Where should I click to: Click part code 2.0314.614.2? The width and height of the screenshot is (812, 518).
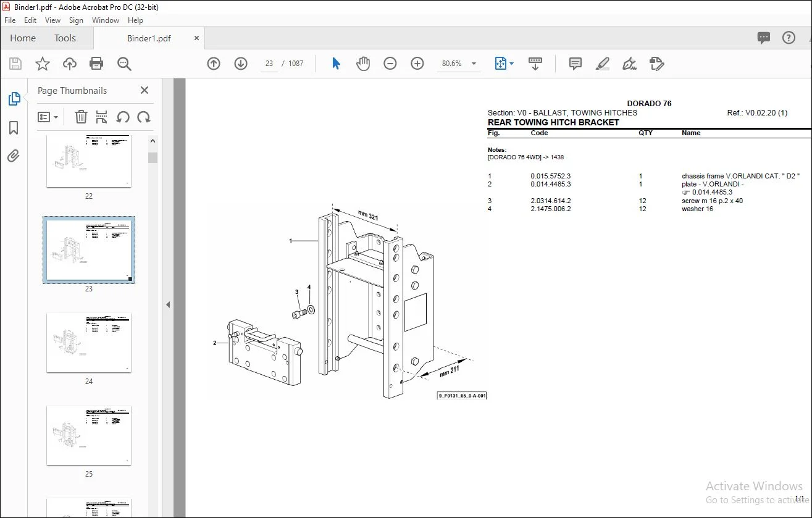tap(551, 201)
